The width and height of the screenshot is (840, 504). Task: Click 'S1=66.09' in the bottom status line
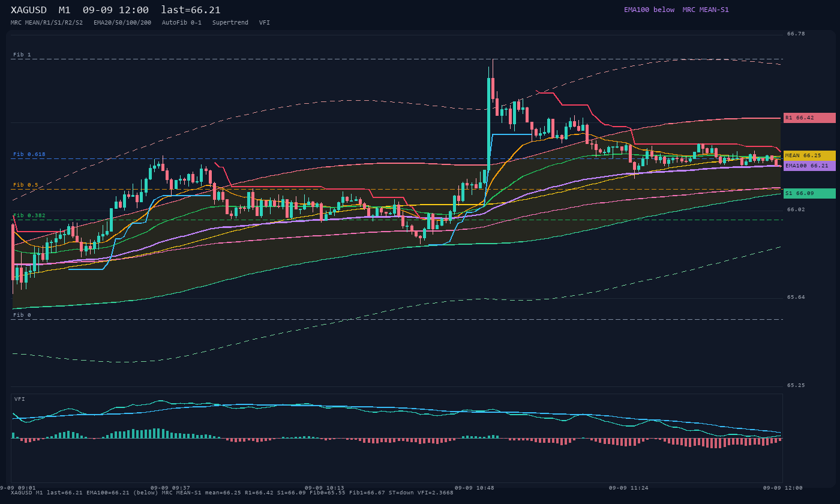(x=292, y=493)
